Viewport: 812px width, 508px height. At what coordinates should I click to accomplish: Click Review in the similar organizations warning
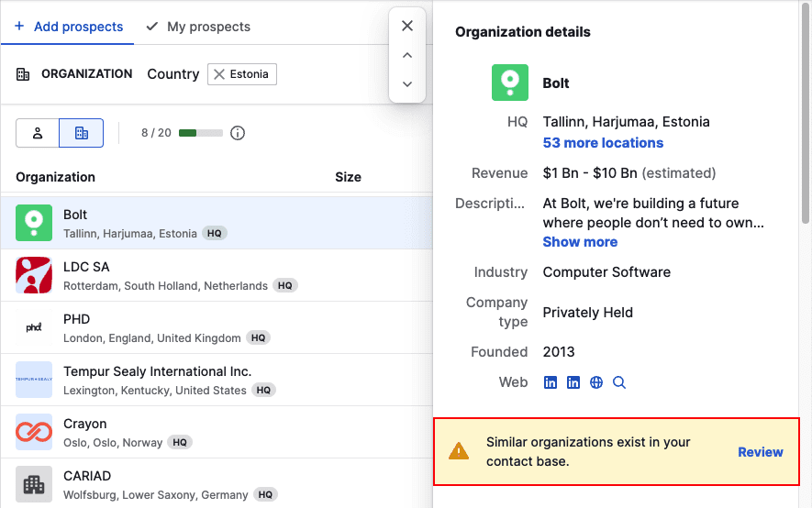[760, 452]
